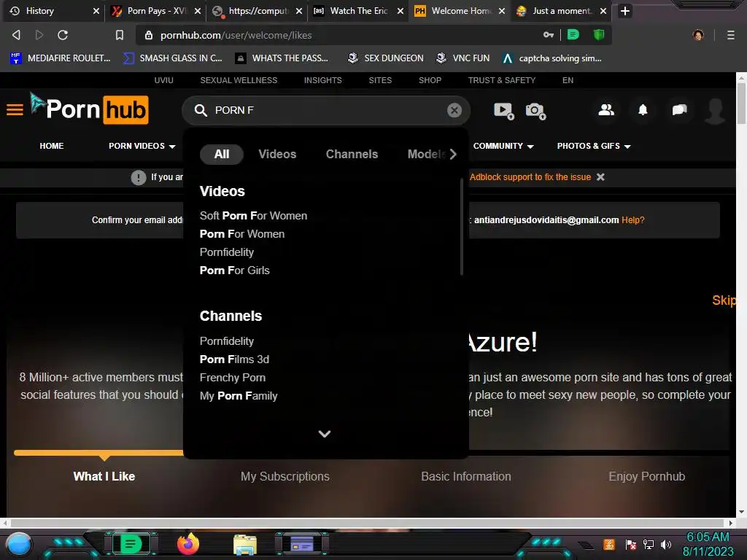This screenshot has width=747, height=560.
Task: Open the green speech-bubble extension icon
Action: [x=573, y=34]
